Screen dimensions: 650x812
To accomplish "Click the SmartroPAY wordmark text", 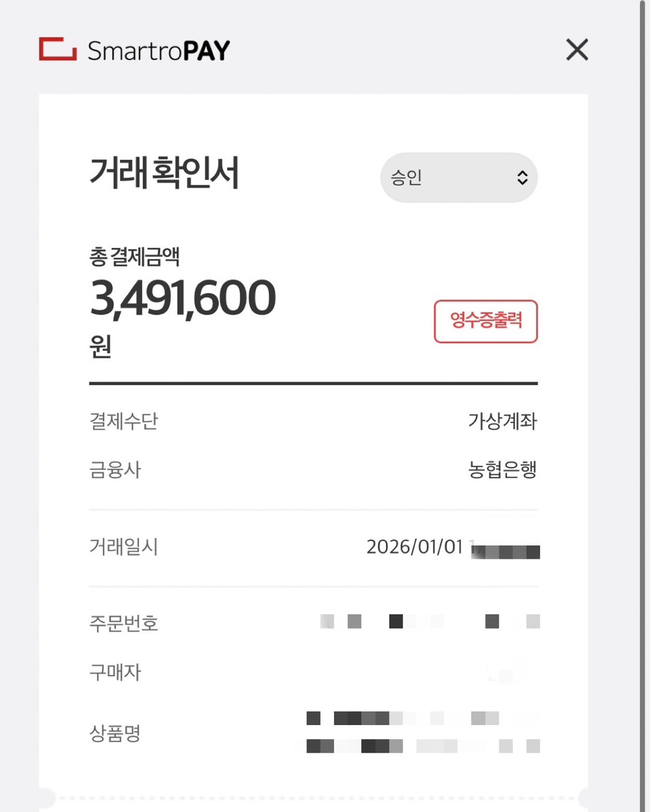I will tap(159, 51).
